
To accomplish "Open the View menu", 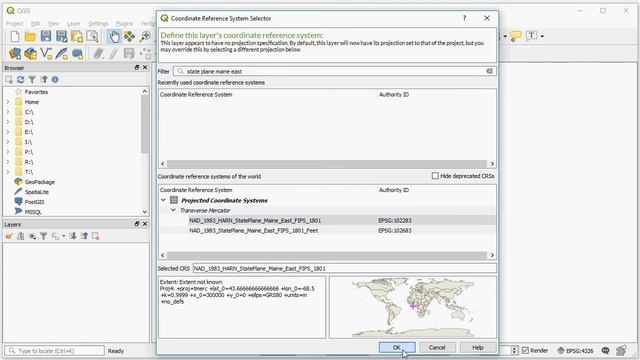I will pyautogui.click(x=53, y=24).
